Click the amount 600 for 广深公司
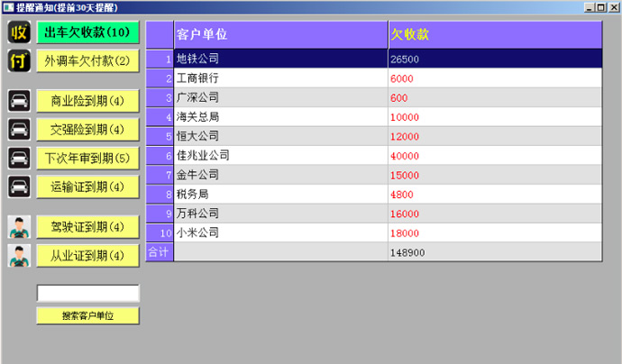This screenshot has height=364, width=622. tap(398, 98)
